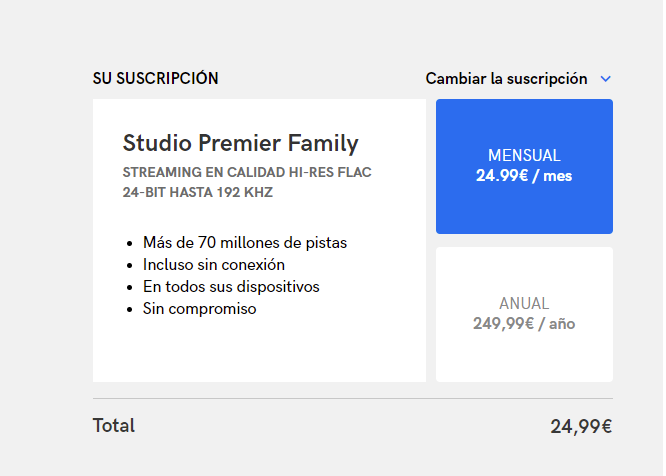
Task: Click the Studio Premier Family plan title
Action: tap(240, 143)
